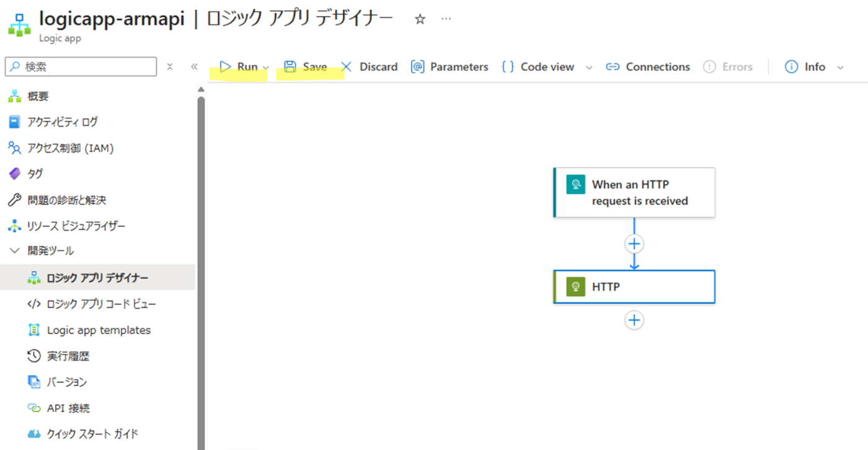Click the search box in the sidebar
Viewport: 868px width, 450px height.
[81, 66]
